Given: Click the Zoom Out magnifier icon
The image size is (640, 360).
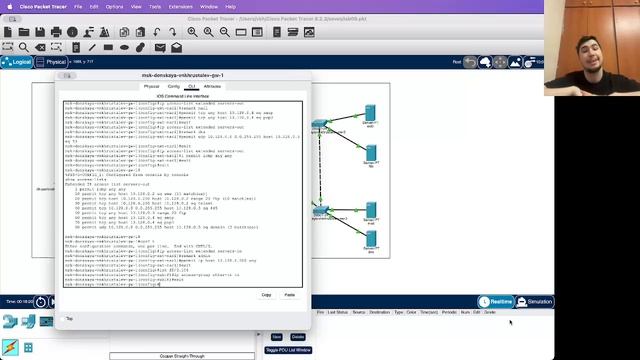Looking at the screenshot, I should click(224, 32).
